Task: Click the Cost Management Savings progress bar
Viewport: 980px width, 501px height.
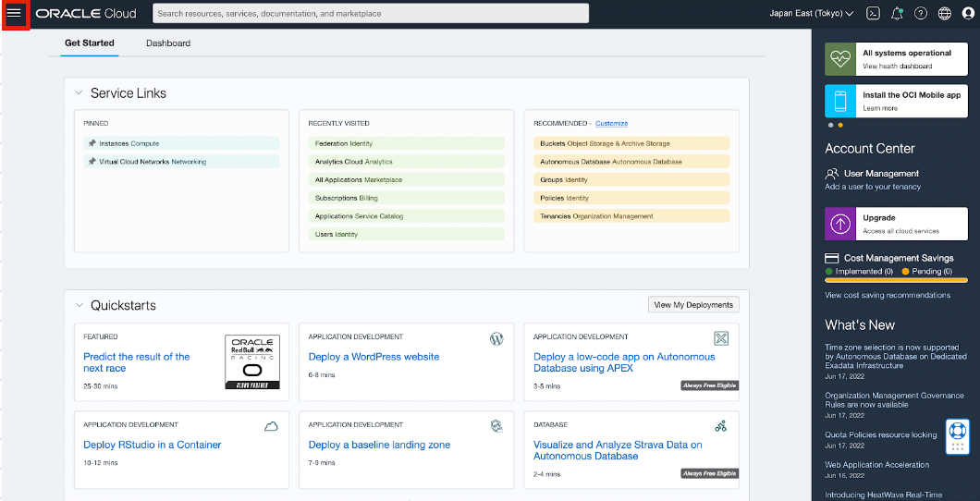Action: [x=896, y=280]
